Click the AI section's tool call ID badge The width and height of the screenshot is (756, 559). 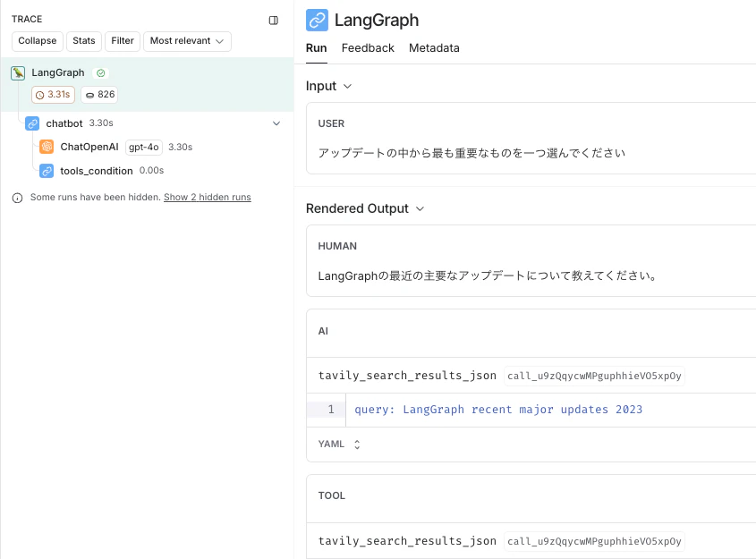pos(594,376)
